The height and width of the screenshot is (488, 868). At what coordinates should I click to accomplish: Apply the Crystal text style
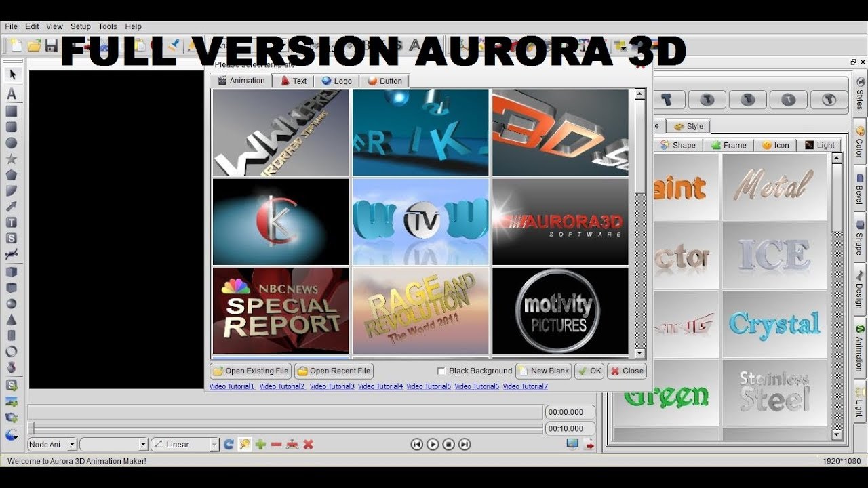[x=774, y=324]
